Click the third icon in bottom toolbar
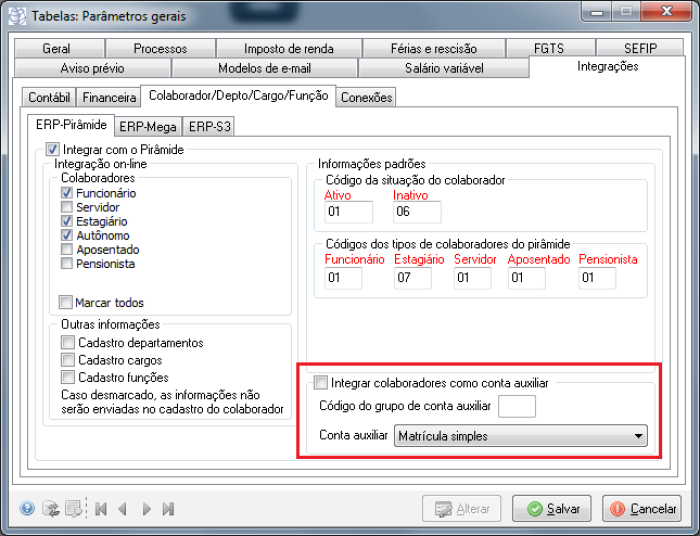 coord(73,509)
